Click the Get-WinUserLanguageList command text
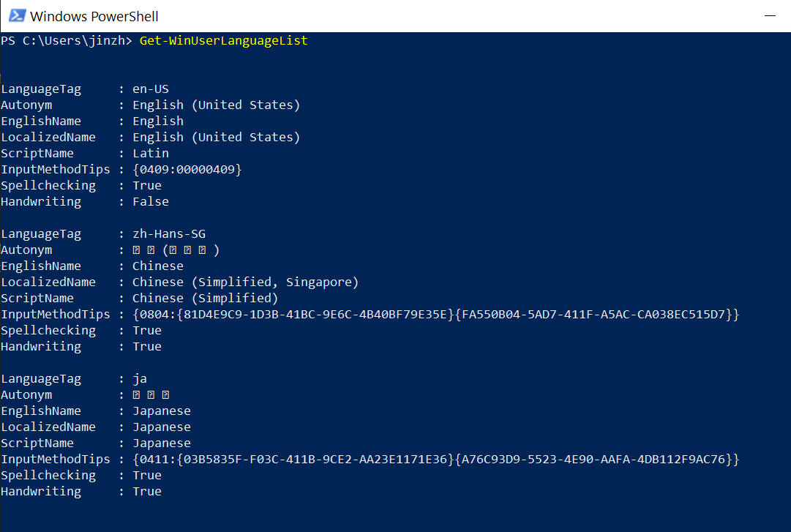This screenshot has height=532, width=791. tap(223, 41)
